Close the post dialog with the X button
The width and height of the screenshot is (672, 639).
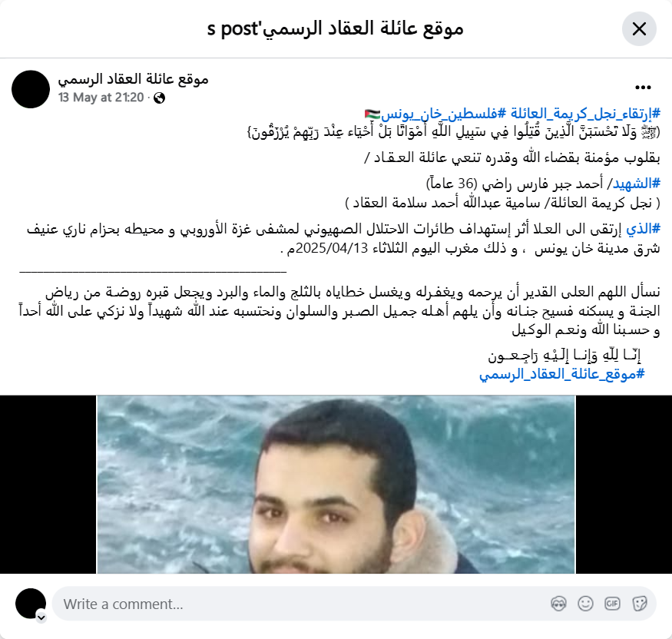click(x=639, y=29)
